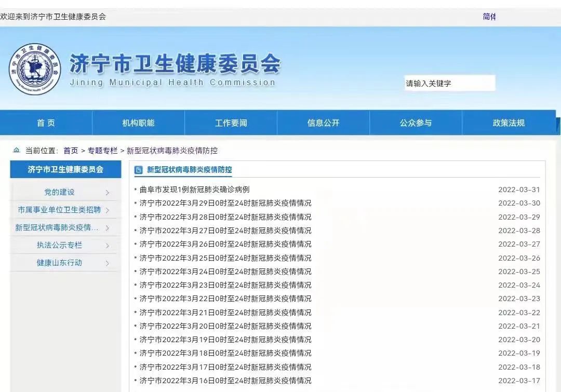Click the Jining Health Commission emblem logo
Screen dimensions: 561x392
tap(35, 69)
